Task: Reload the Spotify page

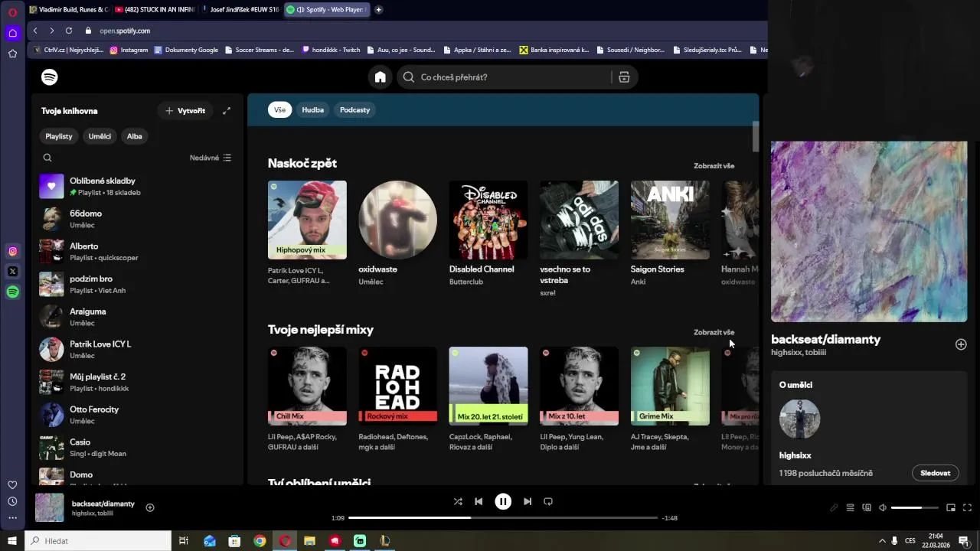Action: [x=69, y=31]
